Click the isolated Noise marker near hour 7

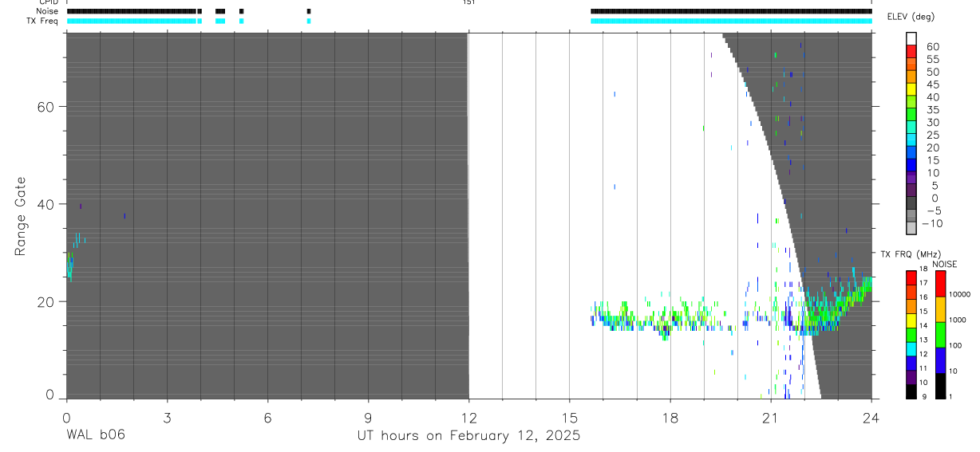[x=309, y=11]
